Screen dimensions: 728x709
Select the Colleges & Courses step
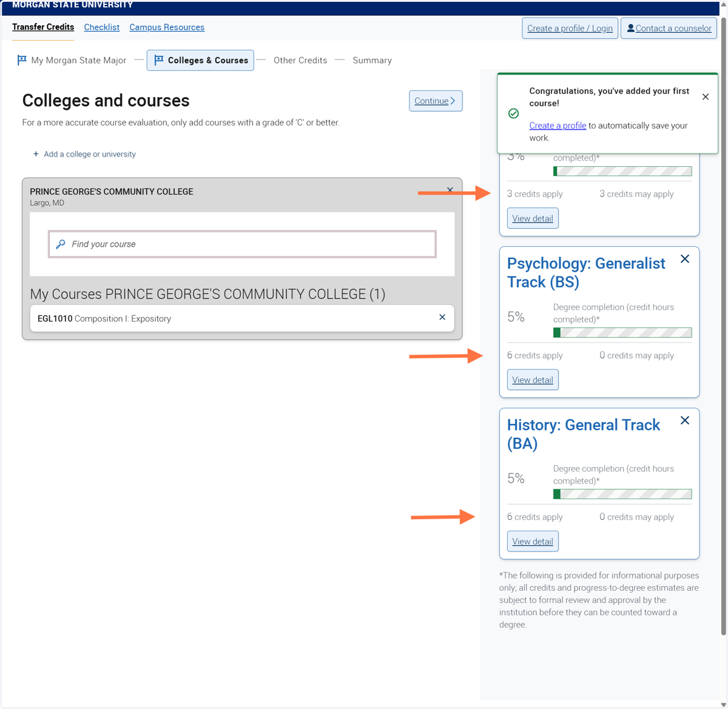tap(200, 60)
